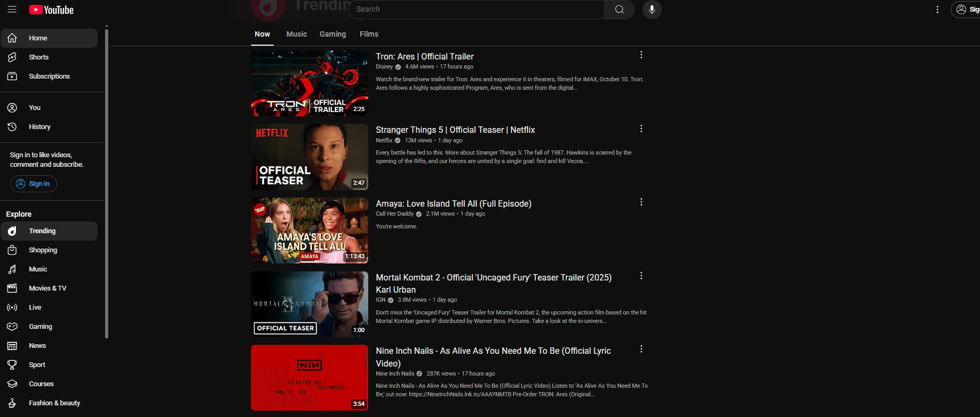Open action menu for Tron: Ares video

coord(641,55)
